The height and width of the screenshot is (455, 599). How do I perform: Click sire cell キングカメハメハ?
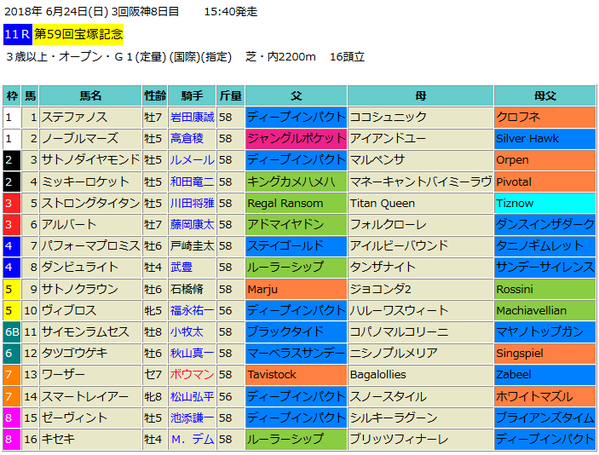tap(296, 182)
